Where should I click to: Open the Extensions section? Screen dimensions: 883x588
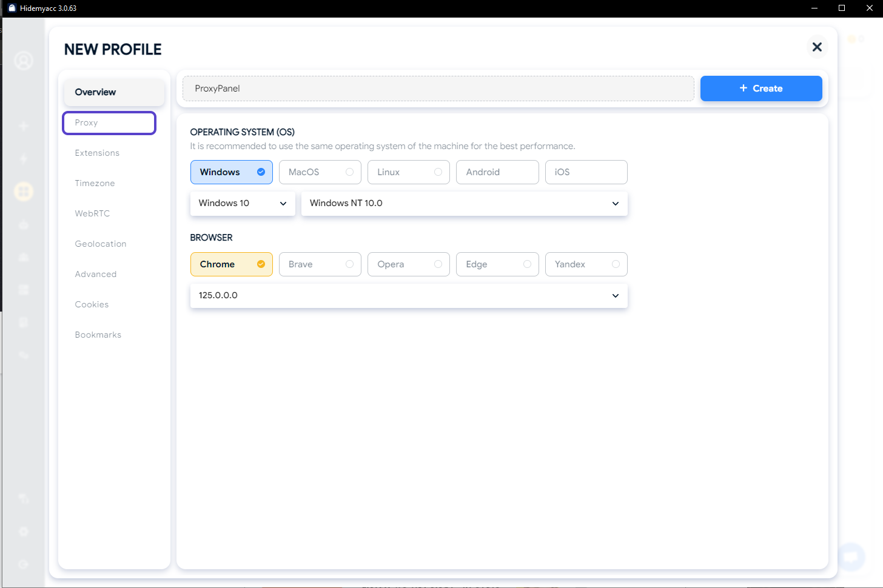97,153
